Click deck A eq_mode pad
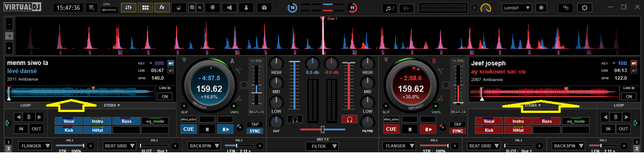The height and width of the screenshot is (168, 644). tap(155, 121)
